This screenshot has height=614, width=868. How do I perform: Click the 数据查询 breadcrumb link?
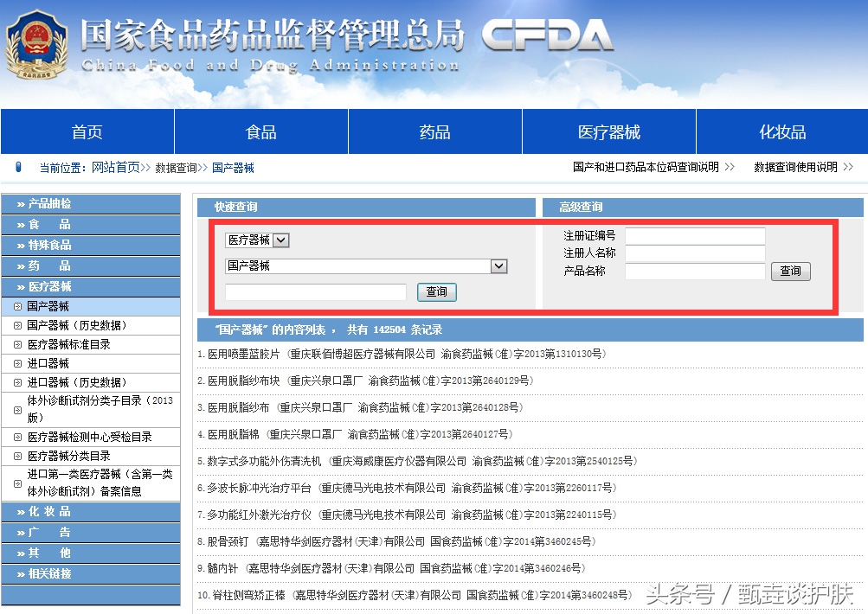tap(176, 168)
